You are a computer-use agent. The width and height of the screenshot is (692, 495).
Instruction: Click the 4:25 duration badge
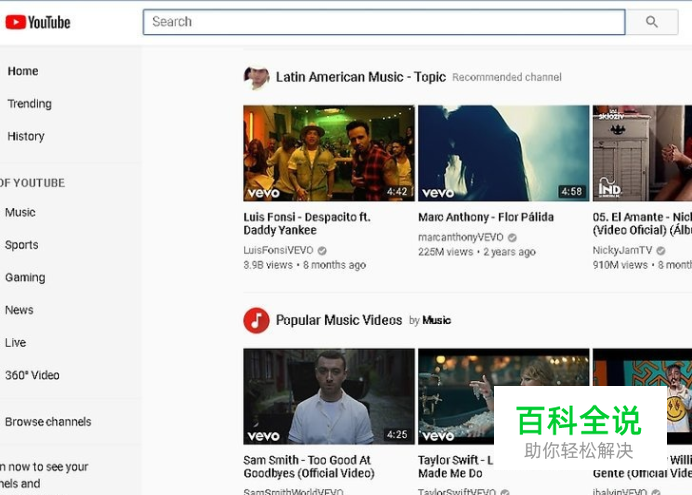(397, 435)
